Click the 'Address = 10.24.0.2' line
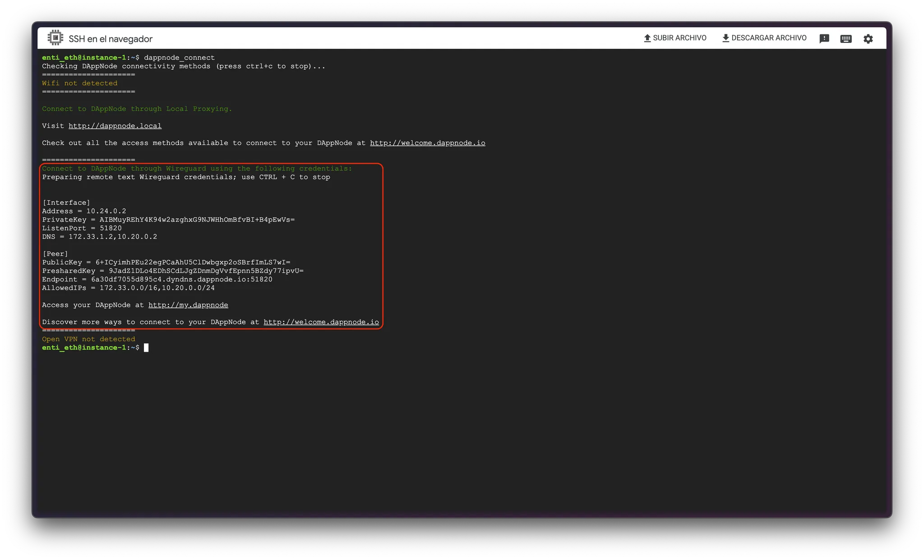 click(x=84, y=211)
